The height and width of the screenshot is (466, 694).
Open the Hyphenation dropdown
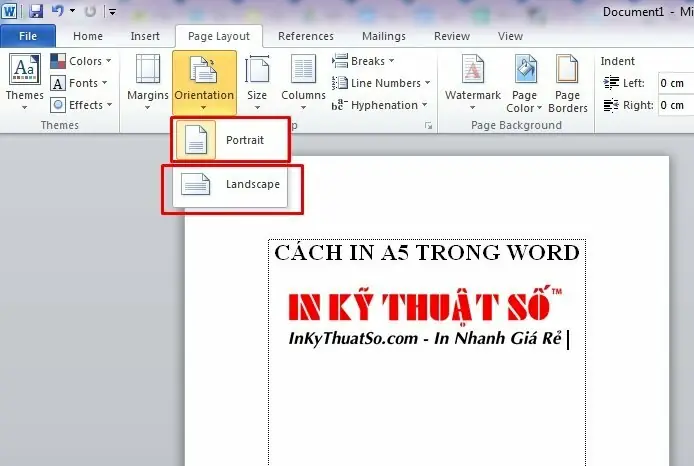click(379, 105)
